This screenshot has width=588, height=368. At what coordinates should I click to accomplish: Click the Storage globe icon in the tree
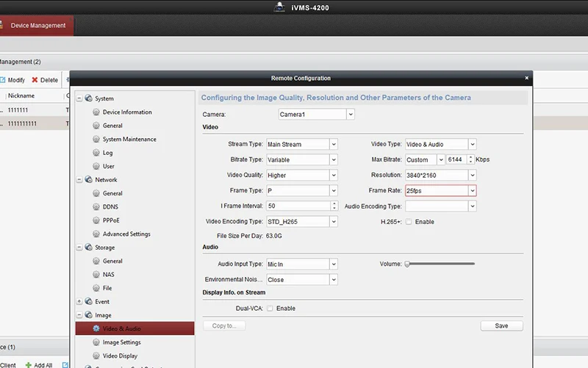(x=89, y=248)
